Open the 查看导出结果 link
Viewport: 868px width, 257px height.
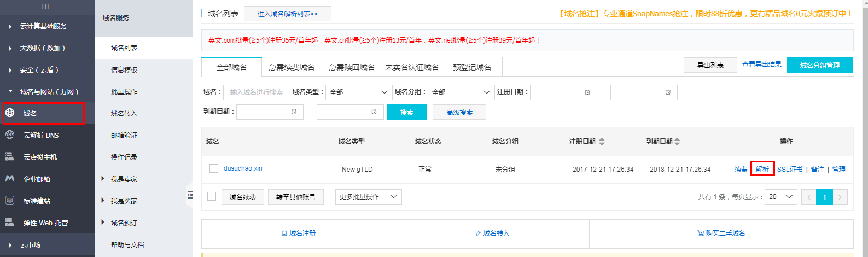761,65
